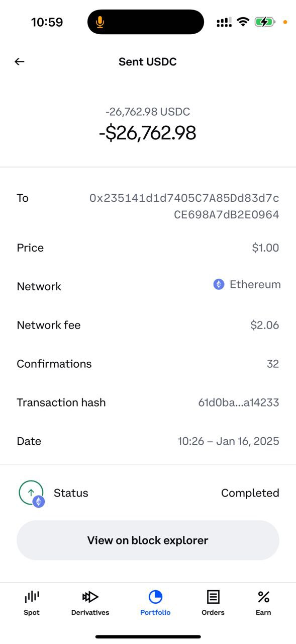
Task: Tap the -$26,762.98 amount heading
Action: pyautogui.click(x=148, y=133)
